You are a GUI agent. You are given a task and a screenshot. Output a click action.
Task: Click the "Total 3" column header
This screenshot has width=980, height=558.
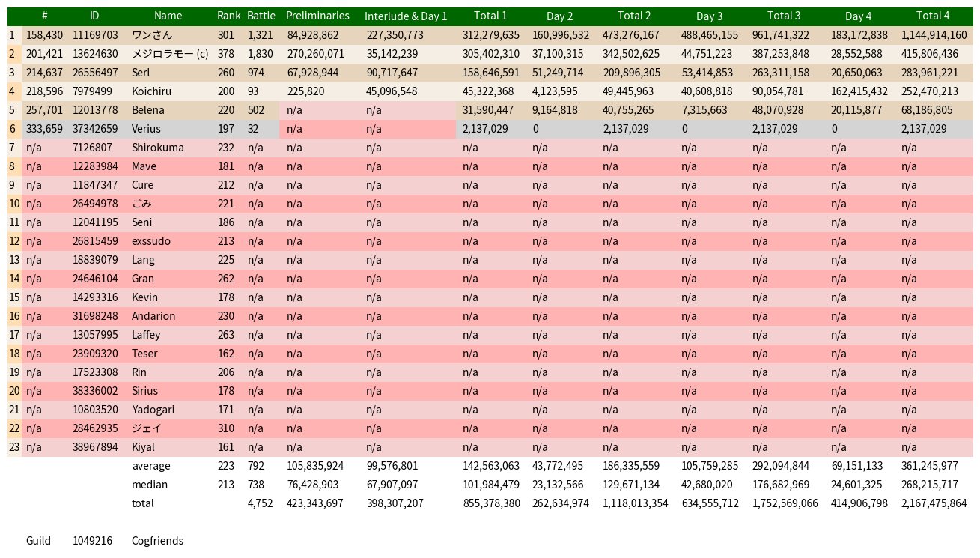tap(784, 16)
